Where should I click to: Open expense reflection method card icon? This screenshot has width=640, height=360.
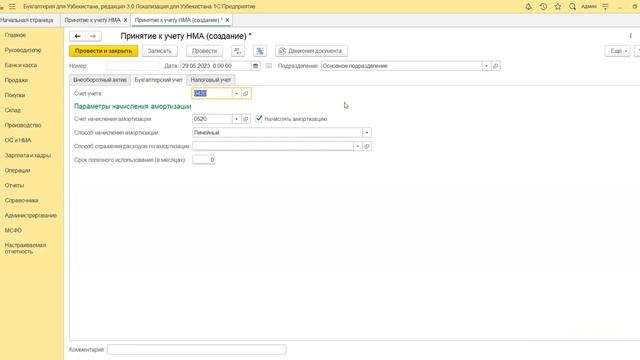pyautogui.click(x=367, y=146)
